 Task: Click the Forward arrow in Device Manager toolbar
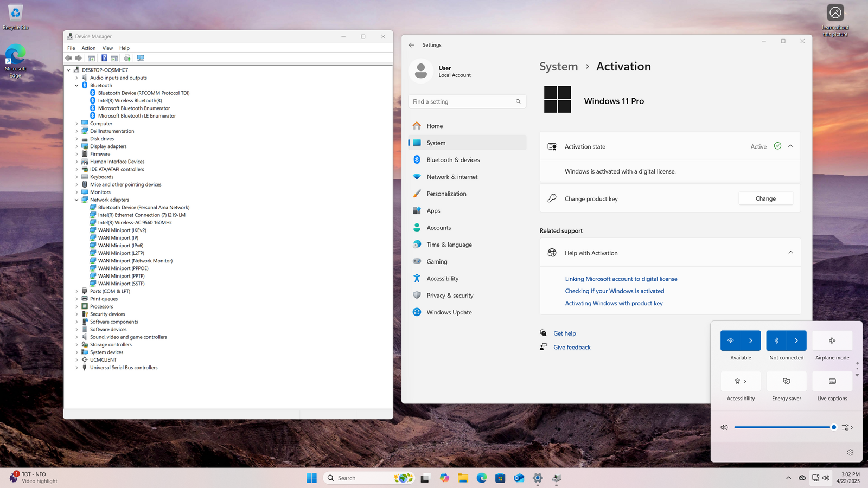(x=78, y=58)
